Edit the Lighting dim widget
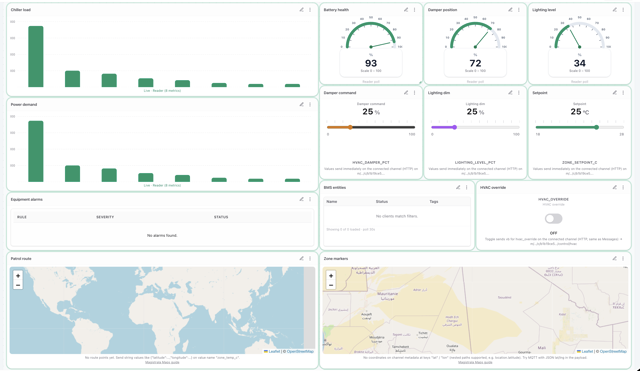Image resolution: width=640 pixels, height=371 pixels. tap(510, 93)
